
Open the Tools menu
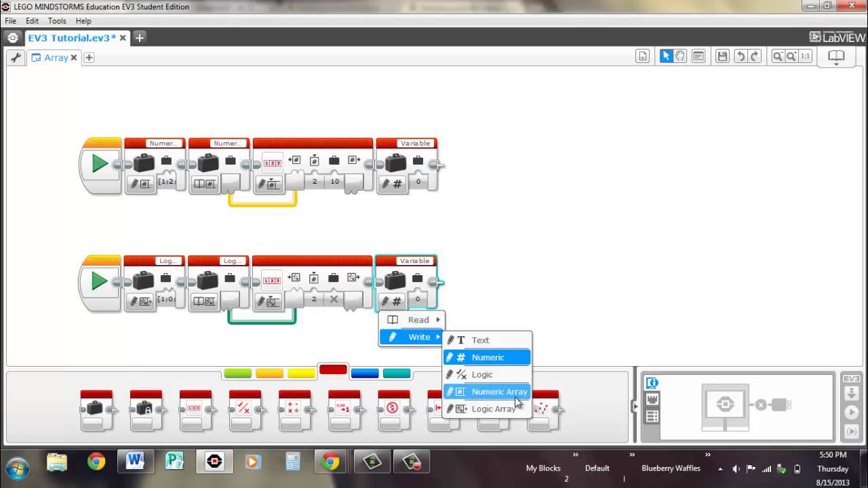point(57,21)
